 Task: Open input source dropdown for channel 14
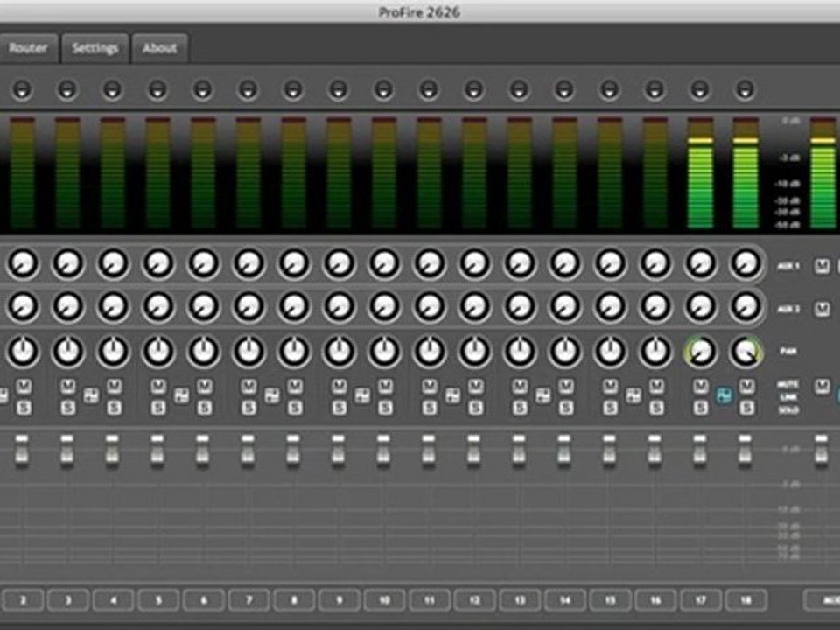[x=564, y=89]
